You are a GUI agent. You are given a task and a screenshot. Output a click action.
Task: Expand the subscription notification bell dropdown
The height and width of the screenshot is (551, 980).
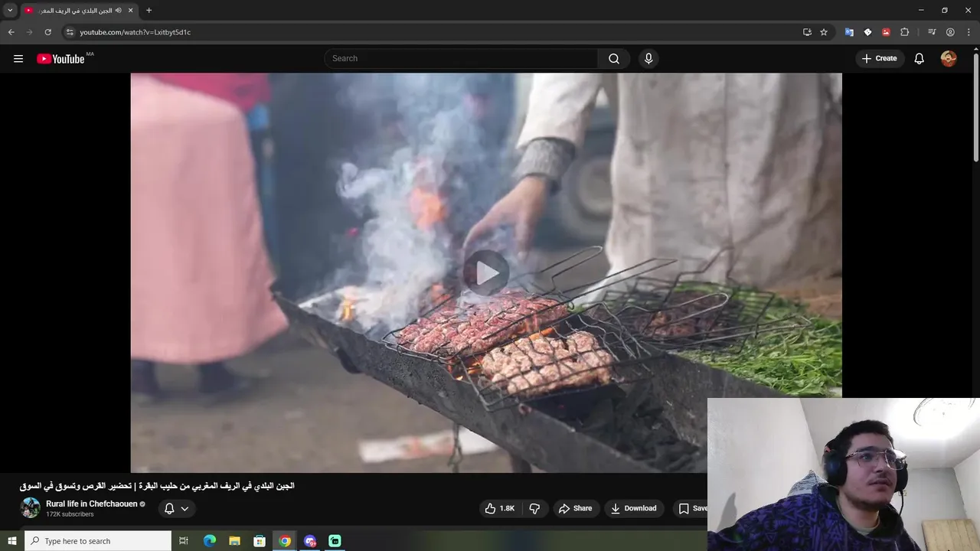177,508
